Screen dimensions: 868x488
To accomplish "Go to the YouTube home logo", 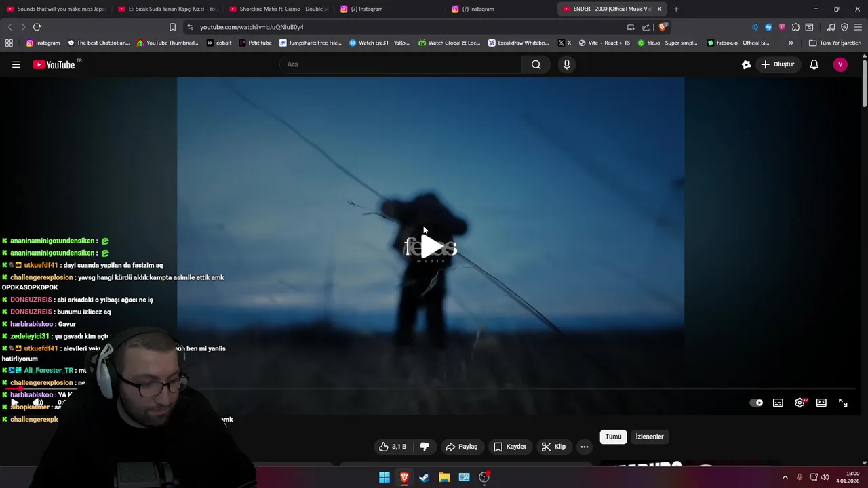I will click(x=57, y=64).
